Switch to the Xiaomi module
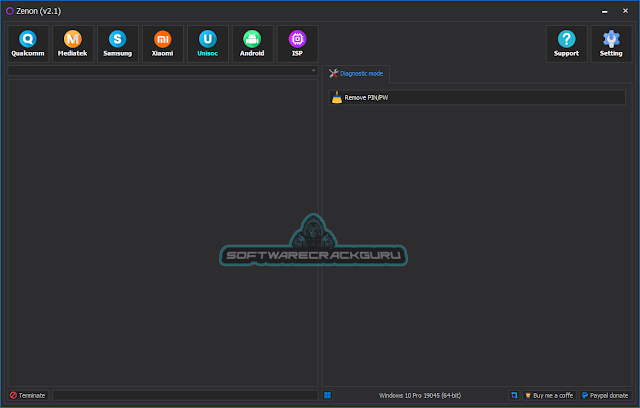Screen dimensions: 640x408 pos(162,44)
